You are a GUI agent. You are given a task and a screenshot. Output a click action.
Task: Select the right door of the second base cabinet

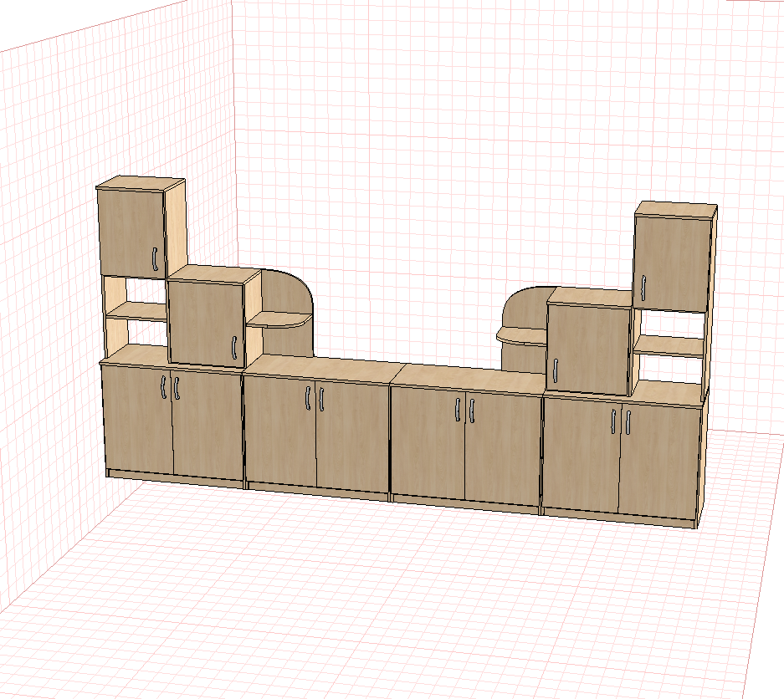pos(352,437)
